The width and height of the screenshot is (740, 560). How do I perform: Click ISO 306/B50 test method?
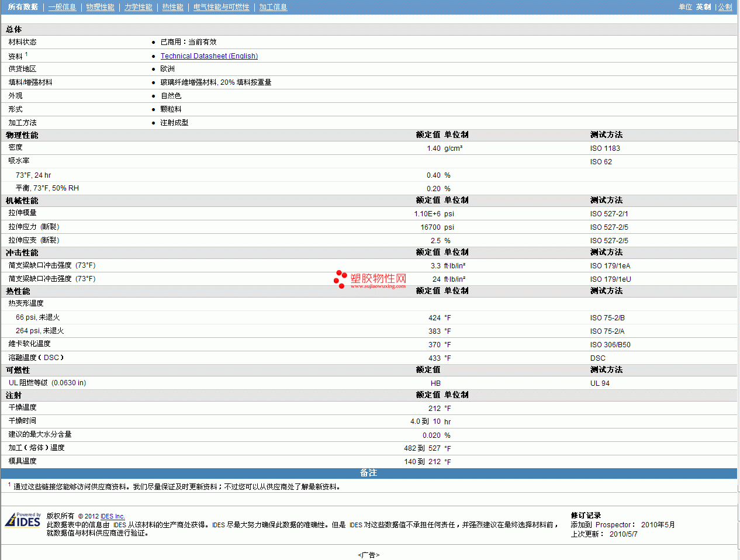pos(610,345)
